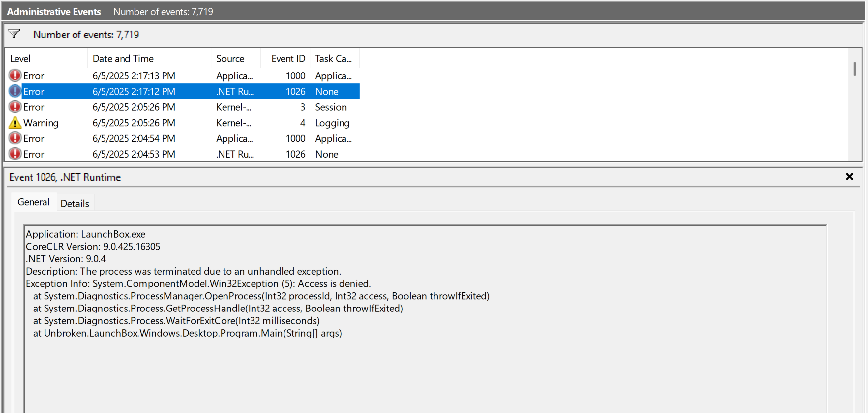The height and width of the screenshot is (413, 868).
Task: Close the Event 1026 details pane
Action: coord(849,177)
